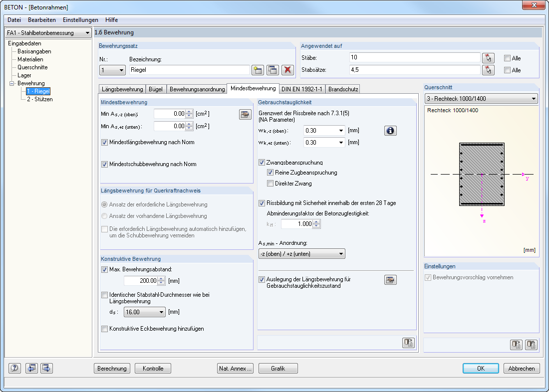Image resolution: width=549 pixels, height=392 pixels.
Task: Toggle Alle checkbox for Stabsätze
Action: click(x=507, y=70)
